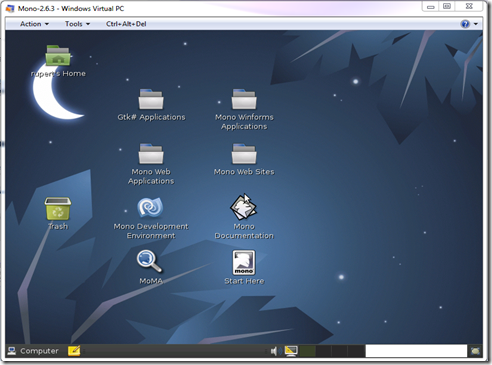Close the Windows Virtual PC window

(x=469, y=7)
